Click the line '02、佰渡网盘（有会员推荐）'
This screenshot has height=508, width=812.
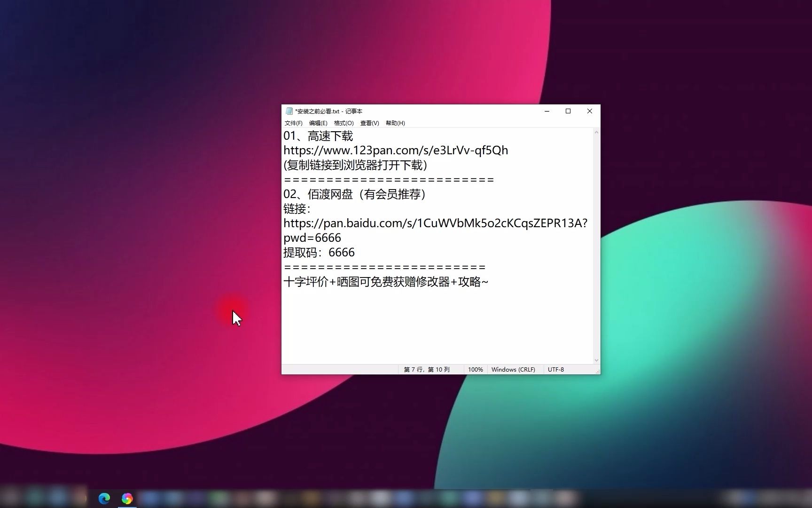coord(355,194)
